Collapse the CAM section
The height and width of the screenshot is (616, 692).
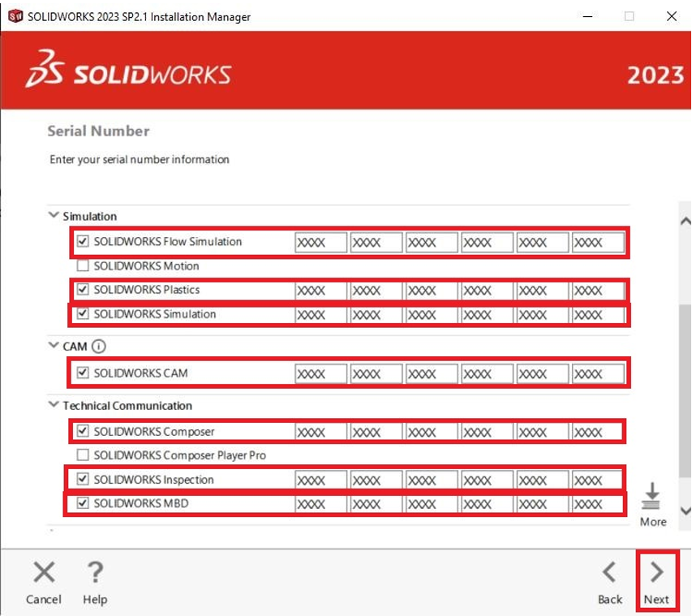54,347
